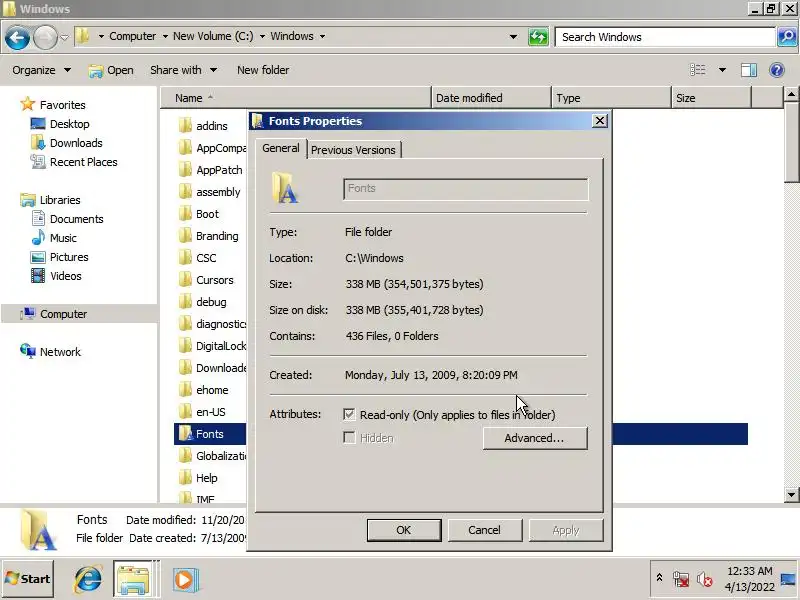The width and height of the screenshot is (800, 600).
Task: Open Help via the question mark icon
Action: pyautogui.click(x=777, y=70)
